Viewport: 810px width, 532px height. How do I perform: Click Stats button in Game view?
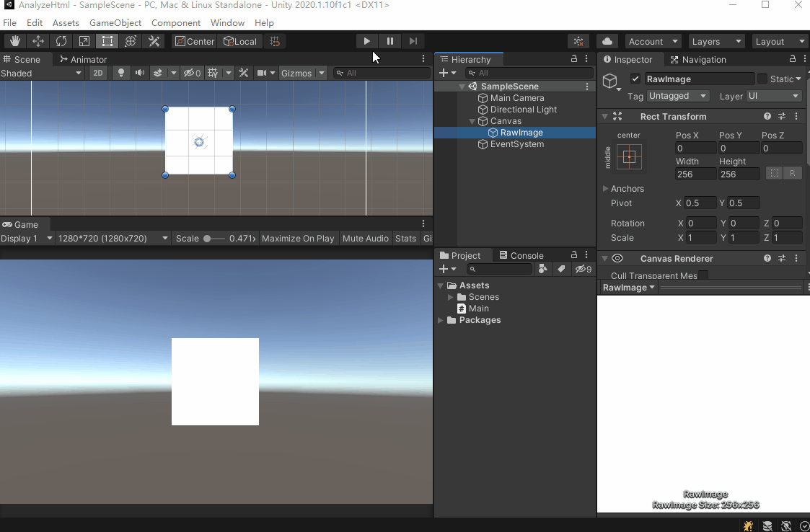pyautogui.click(x=405, y=238)
